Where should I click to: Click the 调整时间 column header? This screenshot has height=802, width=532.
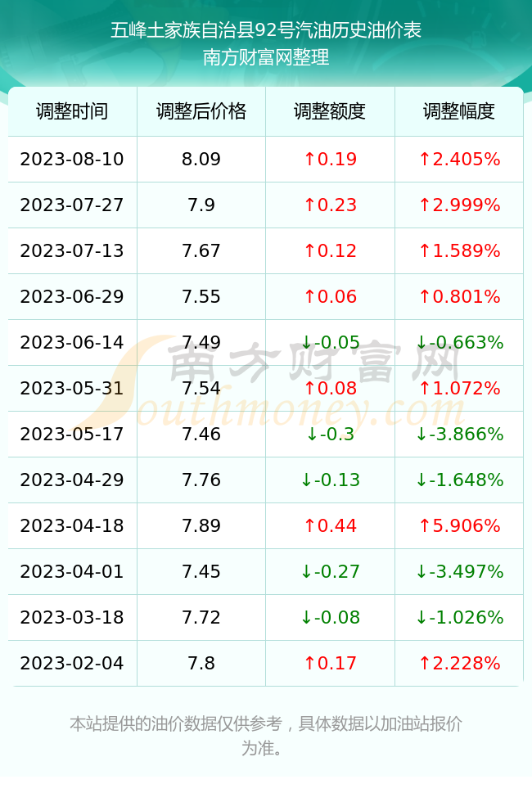pos(72,111)
